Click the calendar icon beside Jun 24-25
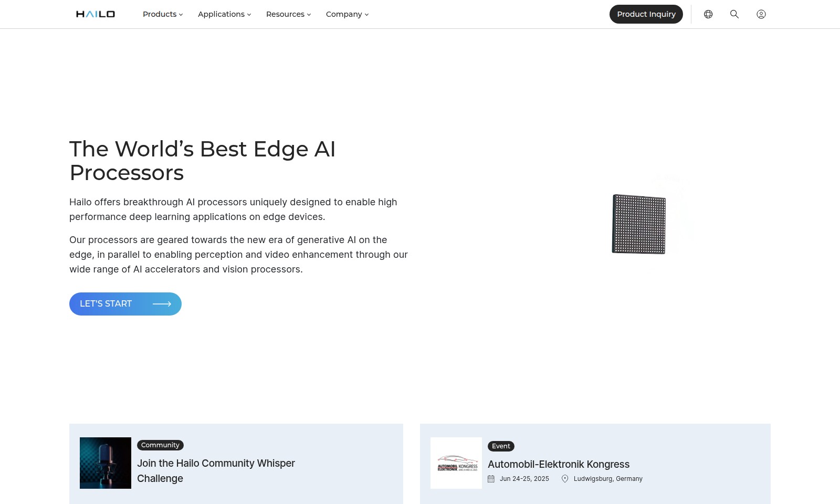The height and width of the screenshot is (504, 840). coord(491,479)
